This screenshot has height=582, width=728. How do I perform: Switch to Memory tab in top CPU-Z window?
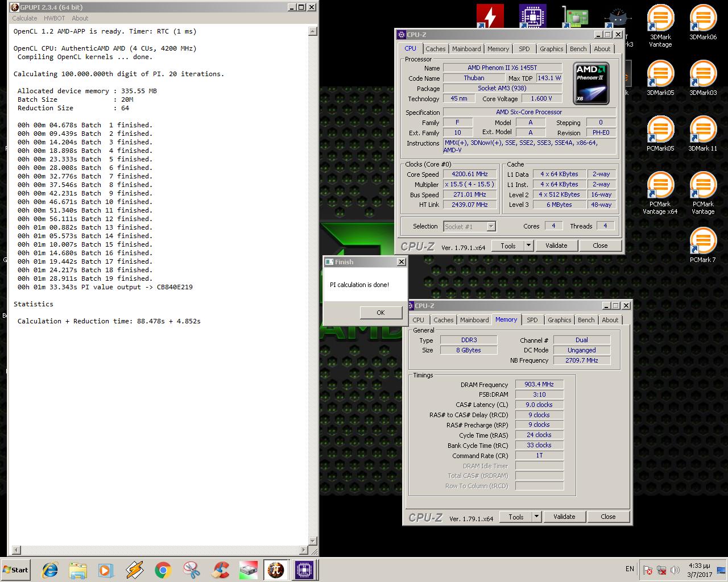point(498,49)
